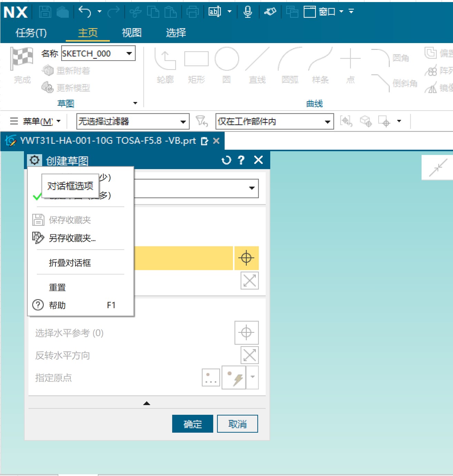The height and width of the screenshot is (476, 453).
Task: Click the selection scope cube icon in the selection bar
Action: 366,121
